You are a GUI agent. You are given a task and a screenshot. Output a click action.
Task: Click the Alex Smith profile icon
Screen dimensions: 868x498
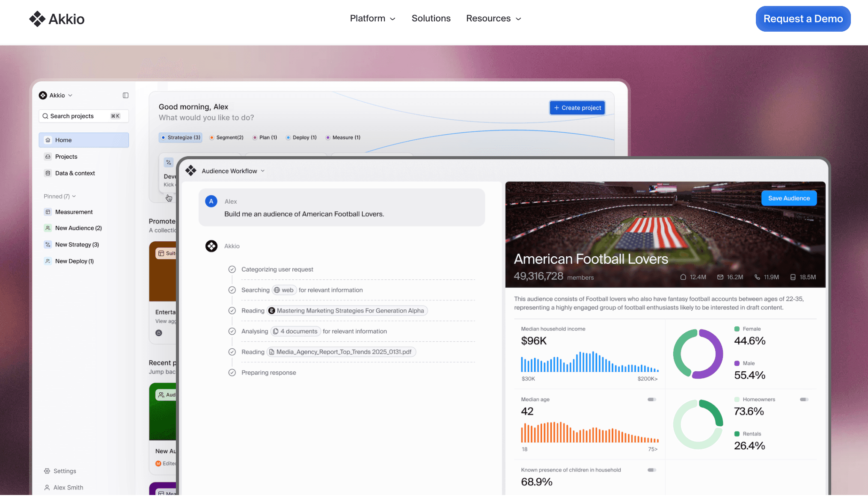click(x=47, y=488)
